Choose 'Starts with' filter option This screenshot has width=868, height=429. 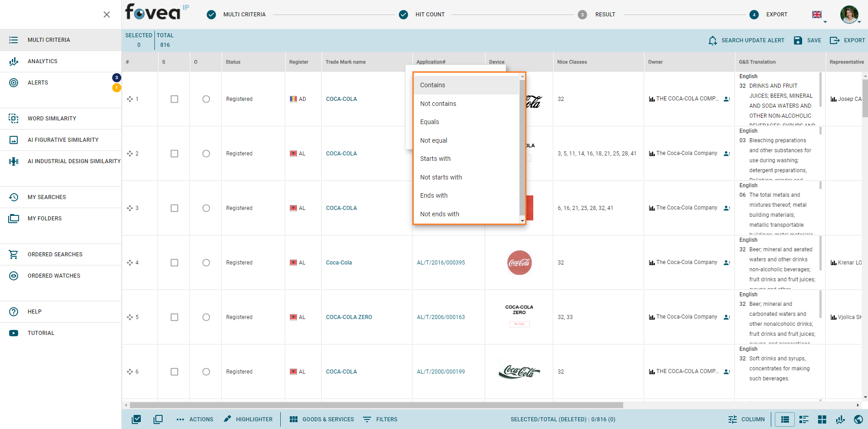click(x=435, y=159)
